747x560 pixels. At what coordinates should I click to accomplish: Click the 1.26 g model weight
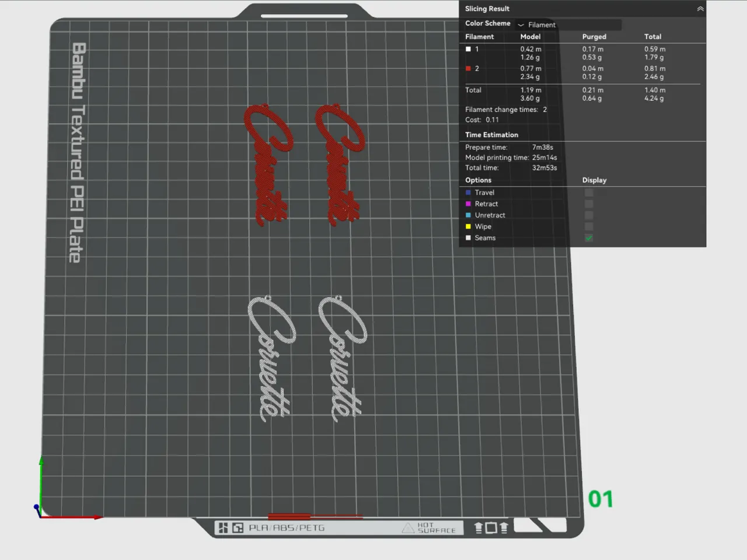[530, 57]
